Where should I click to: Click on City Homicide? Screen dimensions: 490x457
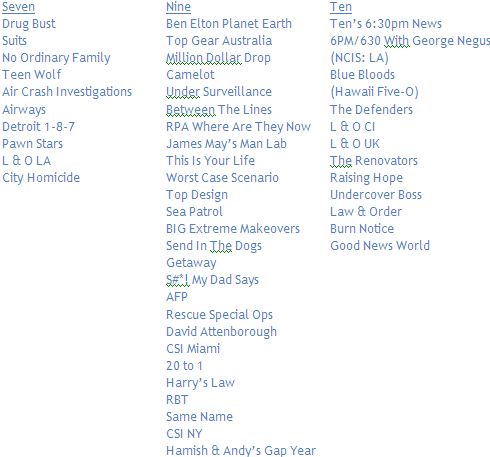click(x=41, y=178)
